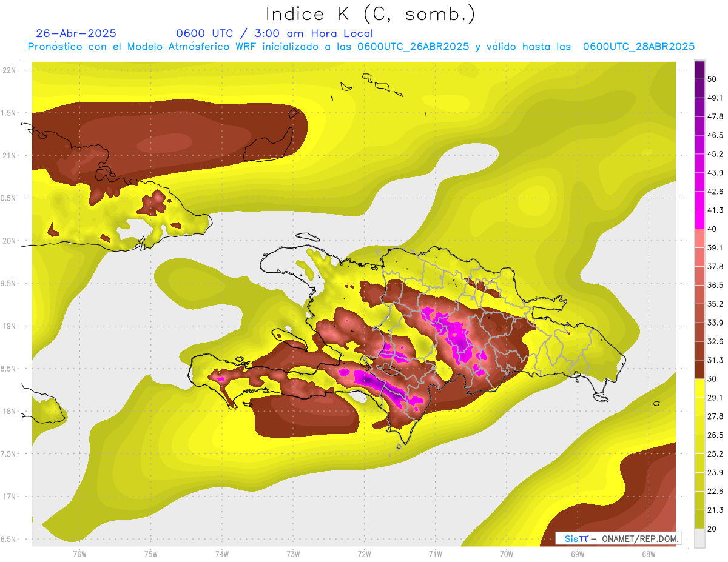Screen dimensions: 728x562
Task: Click the '26.5' color scale value
Action: tap(715, 435)
